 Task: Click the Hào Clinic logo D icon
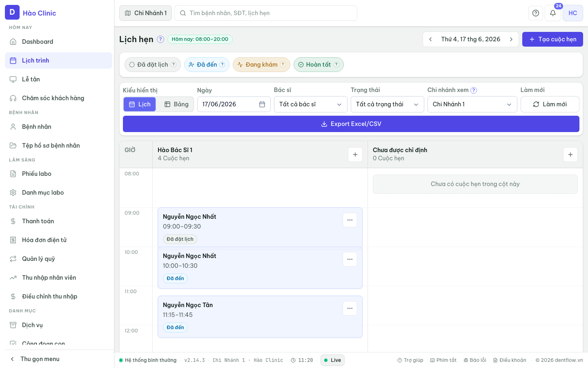pyautogui.click(x=12, y=12)
